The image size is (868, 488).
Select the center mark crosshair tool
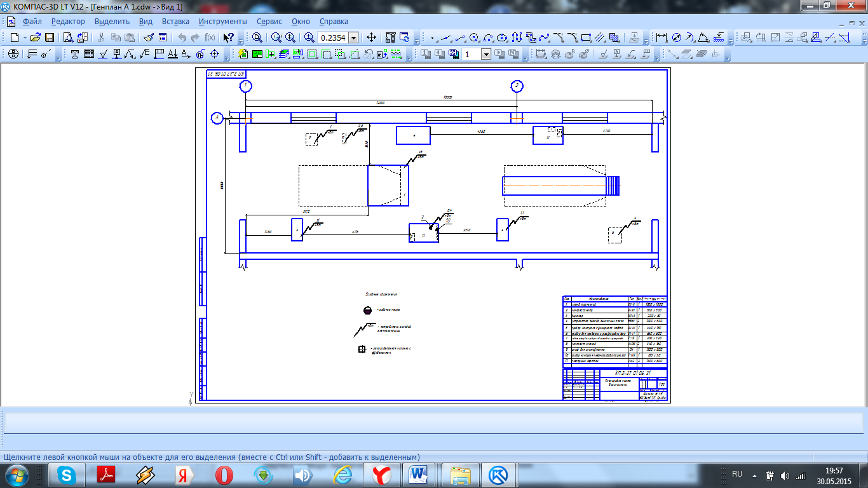pos(215,54)
